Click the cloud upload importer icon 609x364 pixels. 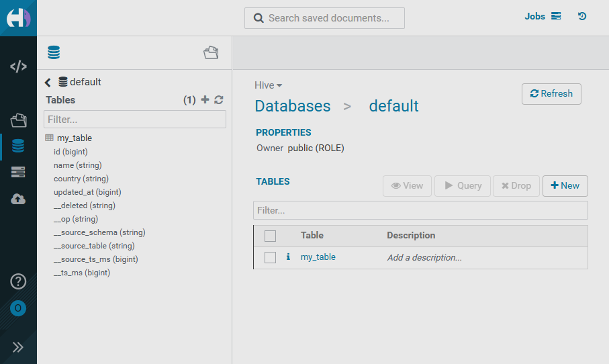(x=18, y=199)
